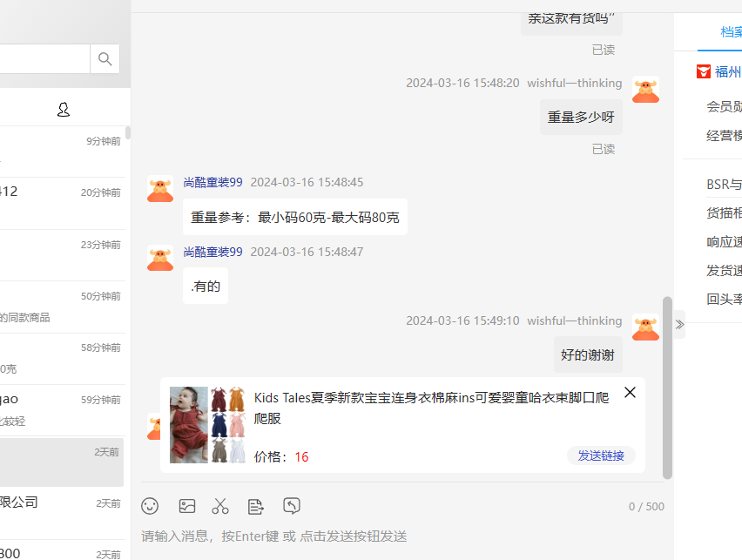The width and height of the screenshot is (742, 560).
Task: Click 尚酷童装99 avatar at 15:48:45
Action: click(160, 189)
